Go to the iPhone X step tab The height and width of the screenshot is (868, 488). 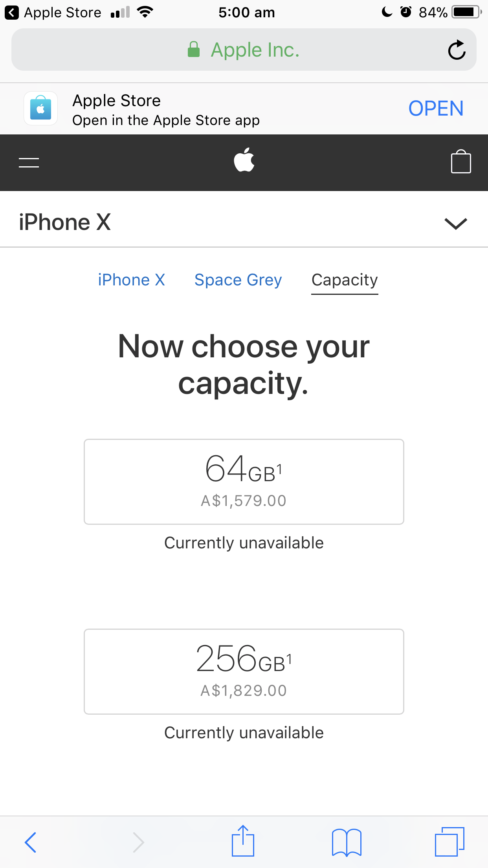[132, 280]
